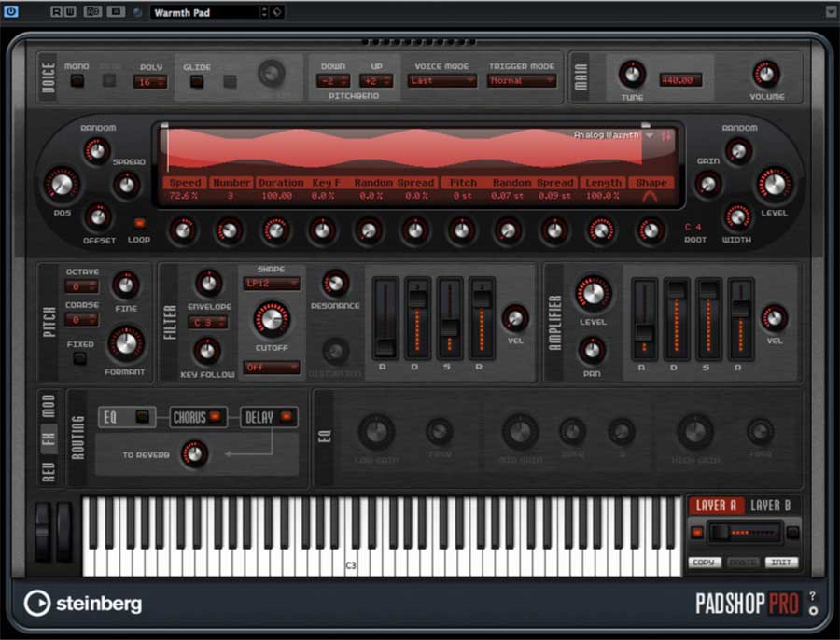Screen dimensions: 840x640
Task: Click the filter Cutoff knob
Action: pyautogui.click(x=272, y=319)
